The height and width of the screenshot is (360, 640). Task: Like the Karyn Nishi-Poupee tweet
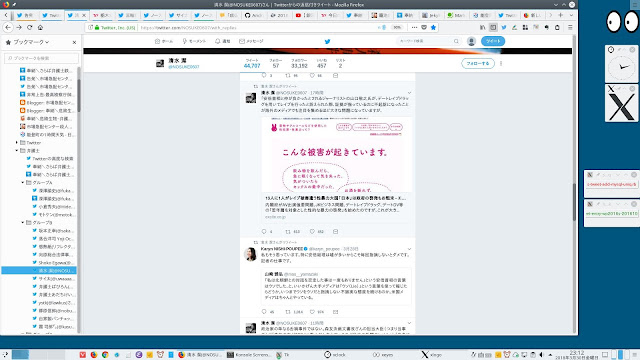(312, 312)
